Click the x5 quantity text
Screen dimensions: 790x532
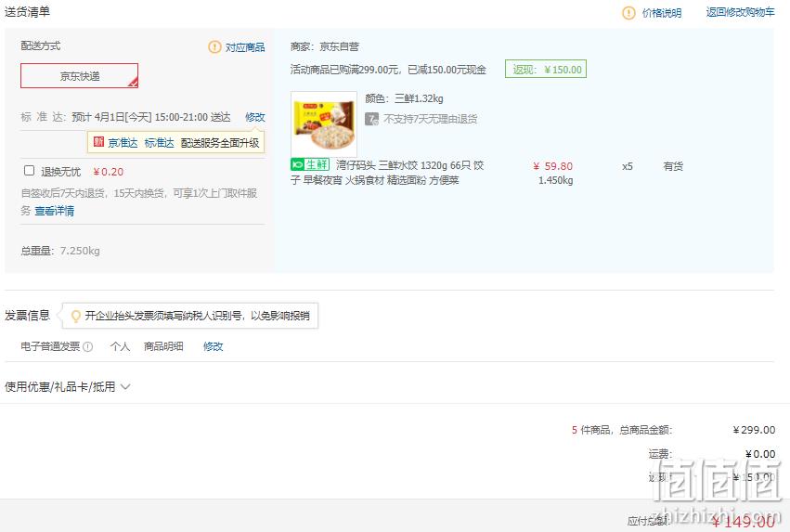point(628,166)
